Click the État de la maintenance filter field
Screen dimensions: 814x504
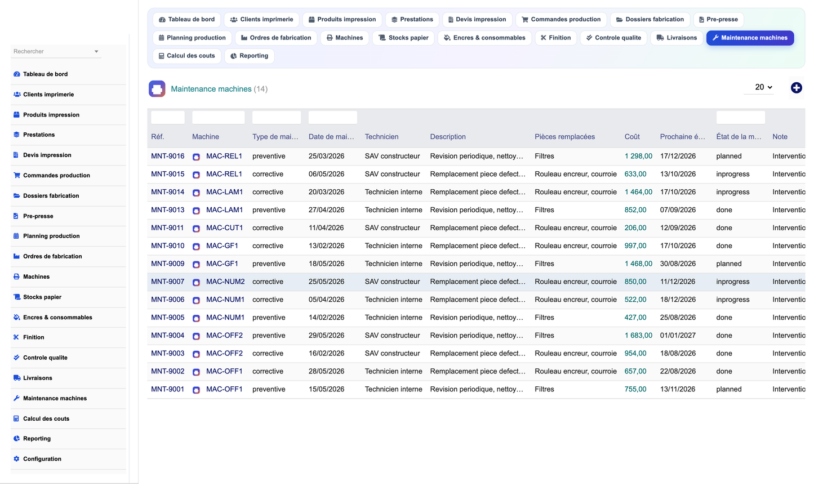point(741,117)
